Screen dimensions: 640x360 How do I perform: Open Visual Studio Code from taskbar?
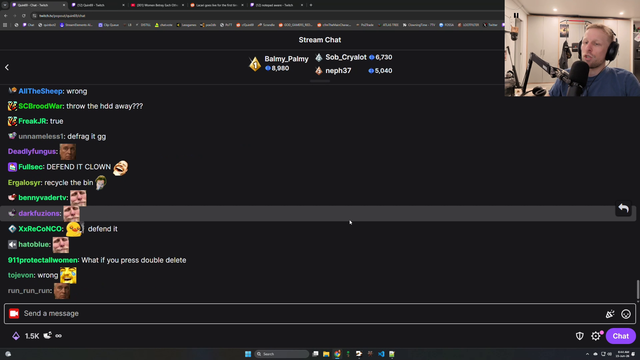(x=381, y=354)
